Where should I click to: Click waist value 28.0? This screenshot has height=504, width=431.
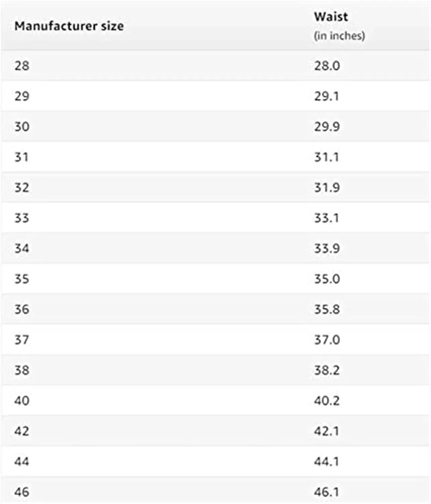click(327, 66)
